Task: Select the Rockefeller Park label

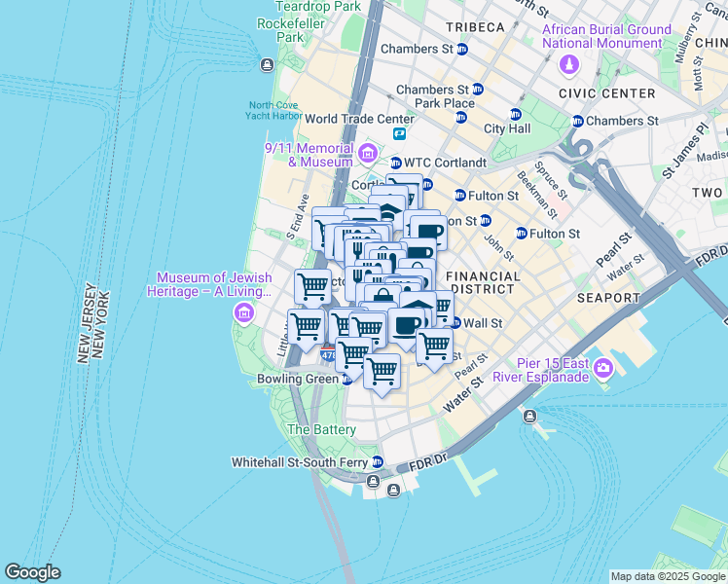Action: (291, 30)
